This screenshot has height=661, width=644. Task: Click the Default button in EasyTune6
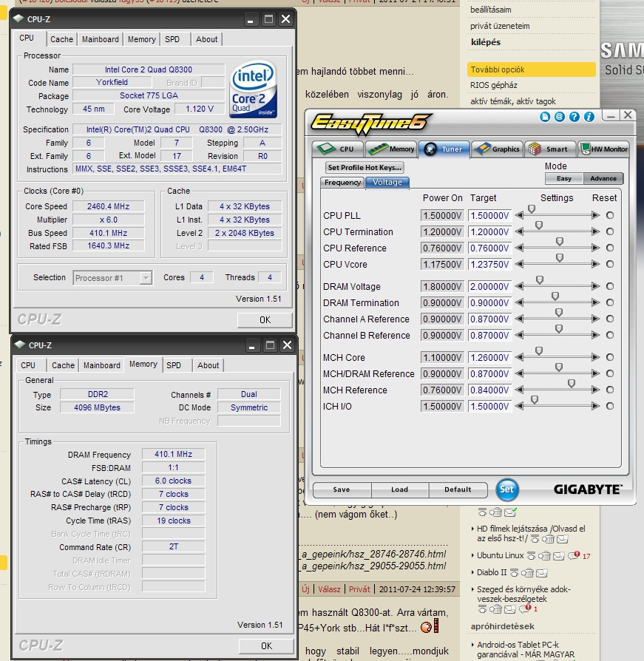point(458,489)
